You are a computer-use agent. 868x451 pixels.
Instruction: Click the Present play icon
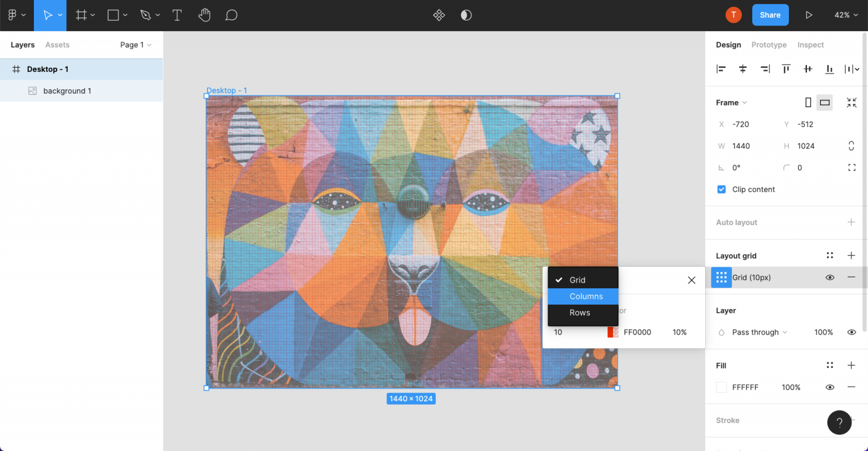(809, 15)
